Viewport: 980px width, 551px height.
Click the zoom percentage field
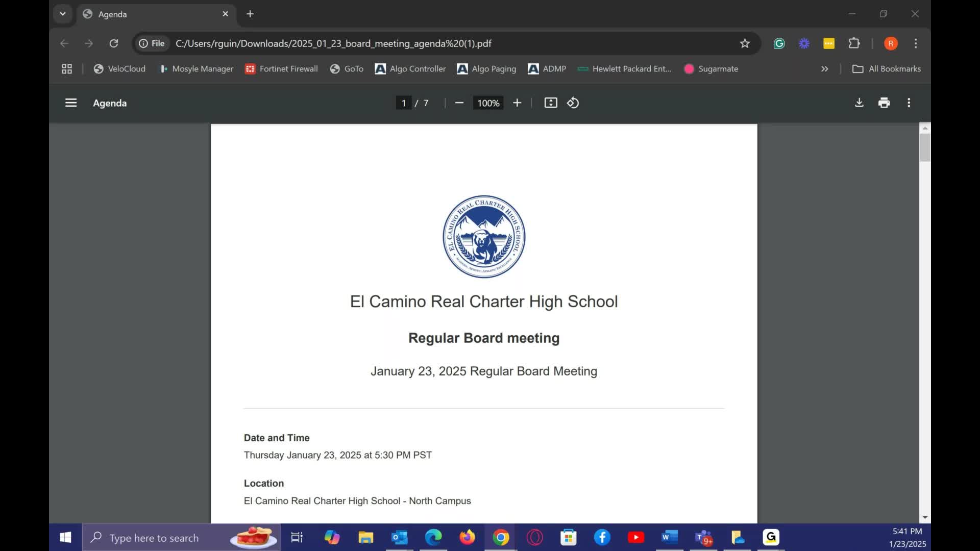coord(488,103)
